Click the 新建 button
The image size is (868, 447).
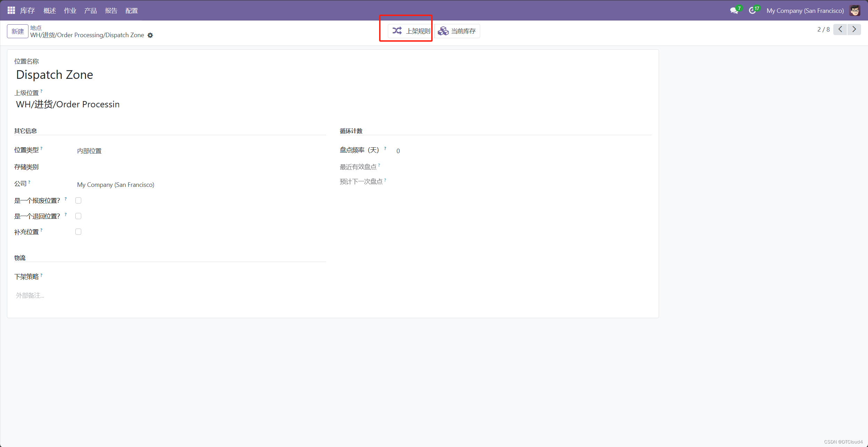click(18, 31)
